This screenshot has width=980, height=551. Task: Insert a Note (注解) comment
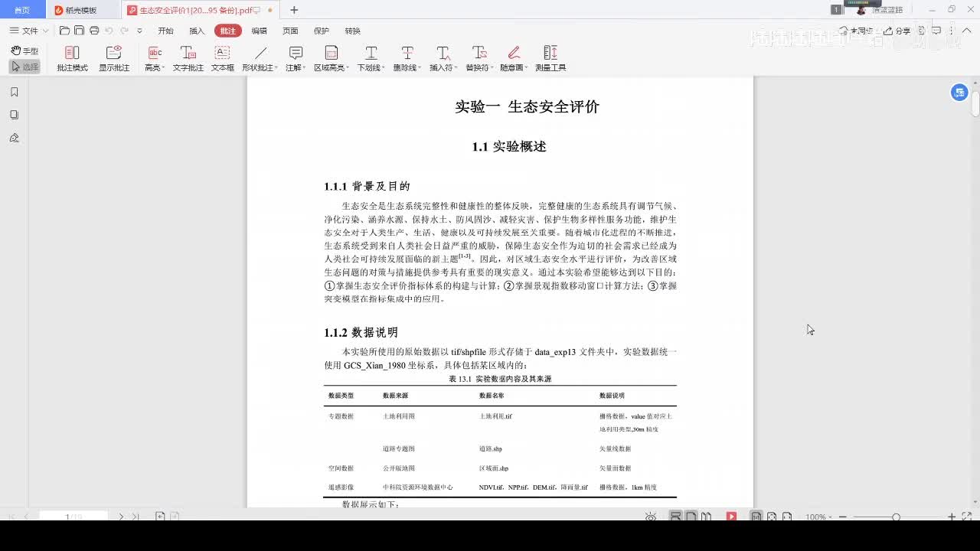[x=295, y=58]
